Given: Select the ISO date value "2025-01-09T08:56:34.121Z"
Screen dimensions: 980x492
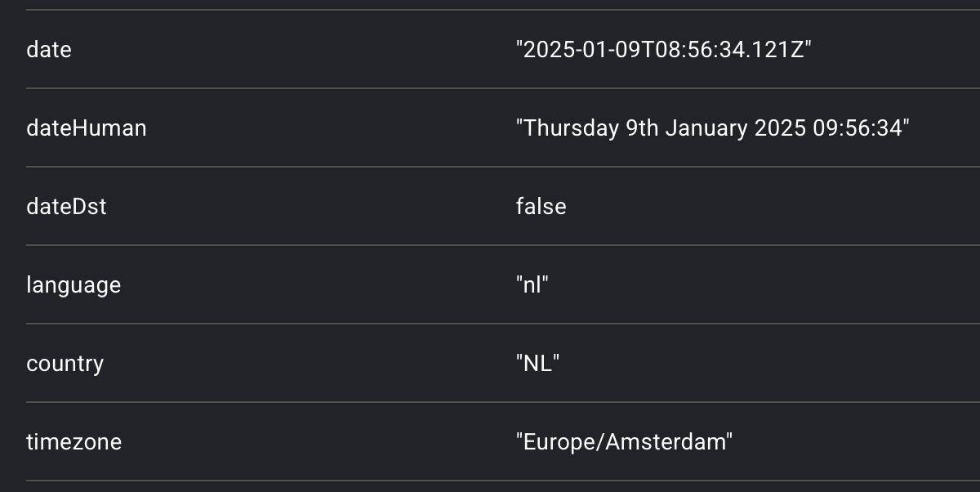Looking at the screenshot, I should click(x=664, y=50).
